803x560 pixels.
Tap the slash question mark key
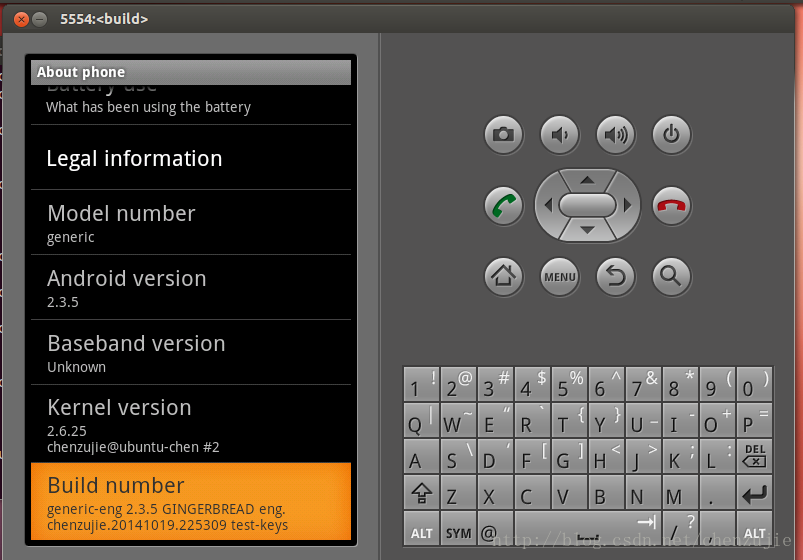[680, 528]
